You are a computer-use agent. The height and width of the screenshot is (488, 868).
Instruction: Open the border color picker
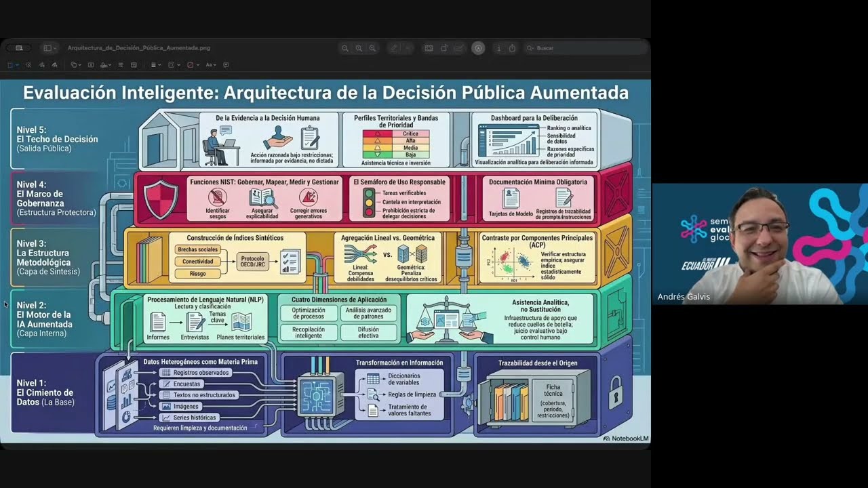174,65
